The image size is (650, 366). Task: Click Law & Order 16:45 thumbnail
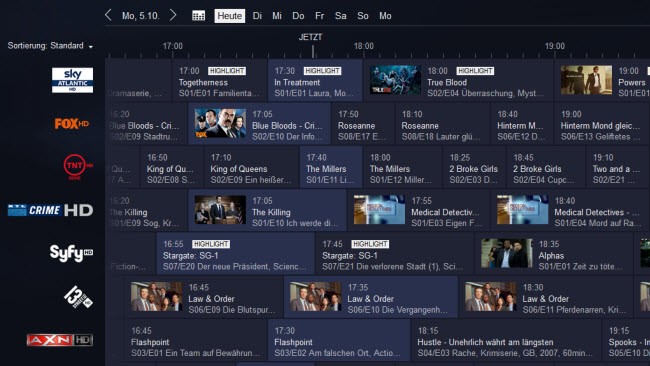(x=156, y=296)
